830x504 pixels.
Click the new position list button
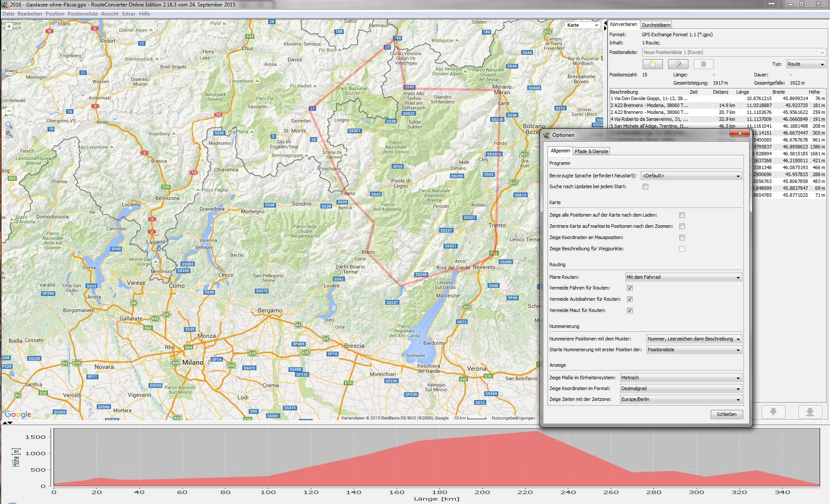(652, 64)
